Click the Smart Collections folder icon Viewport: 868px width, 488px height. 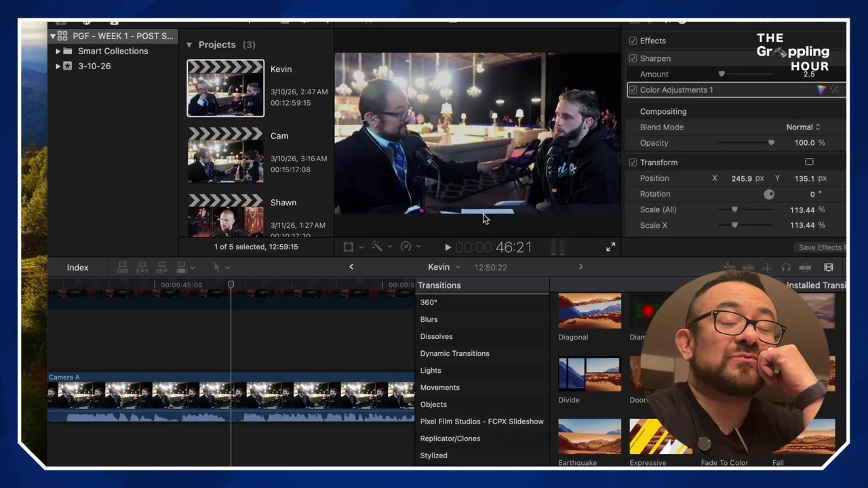pyautogui.click(x=68, y=51)
